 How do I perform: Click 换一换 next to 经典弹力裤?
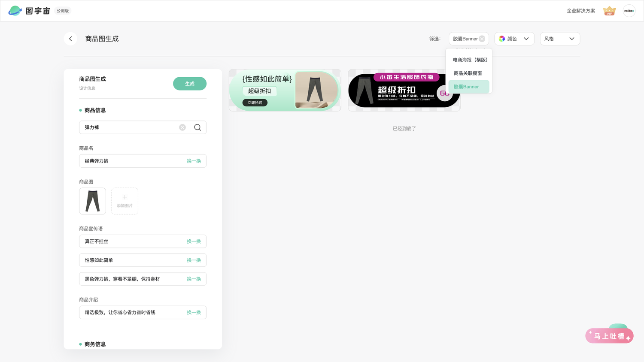(194, 161)
